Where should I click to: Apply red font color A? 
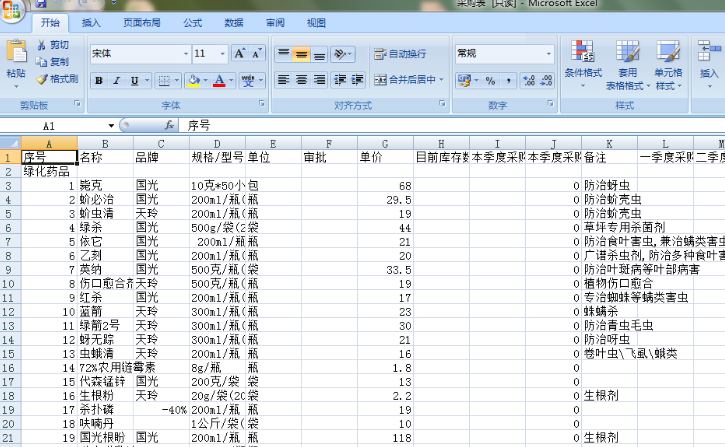point(219,80)
